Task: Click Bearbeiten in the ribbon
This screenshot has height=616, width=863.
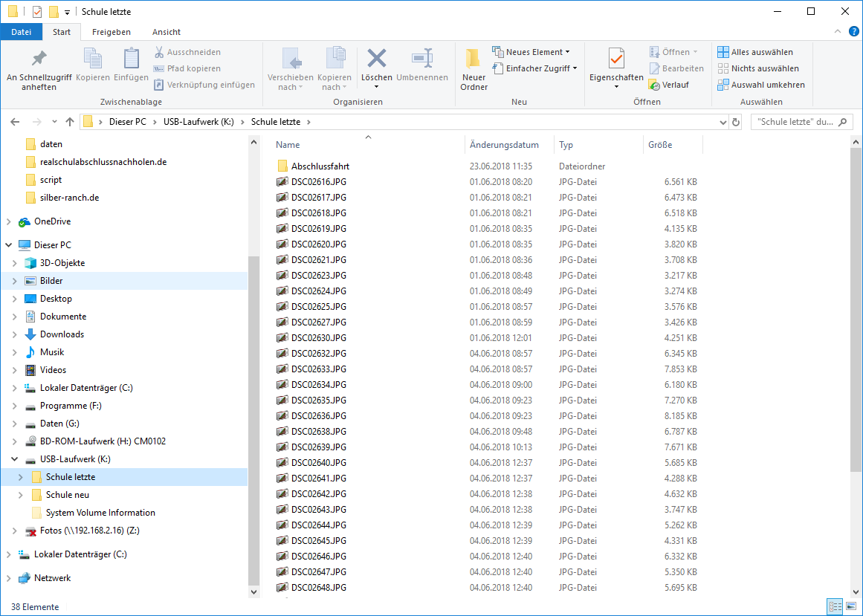Action: 676,69
